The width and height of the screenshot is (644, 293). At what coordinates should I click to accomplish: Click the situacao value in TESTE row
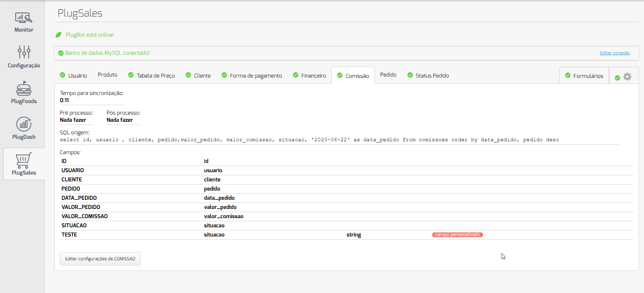tap(214, 235)
